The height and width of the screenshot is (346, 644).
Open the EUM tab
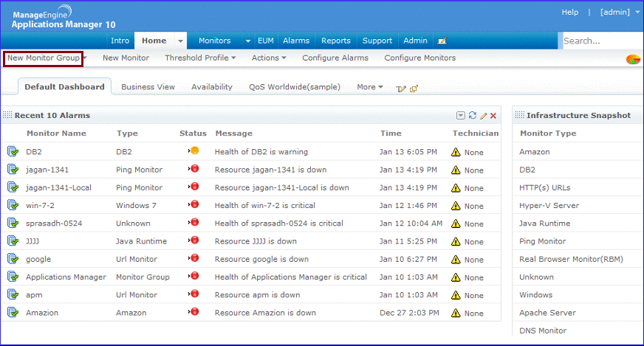(x=266, y=41)
